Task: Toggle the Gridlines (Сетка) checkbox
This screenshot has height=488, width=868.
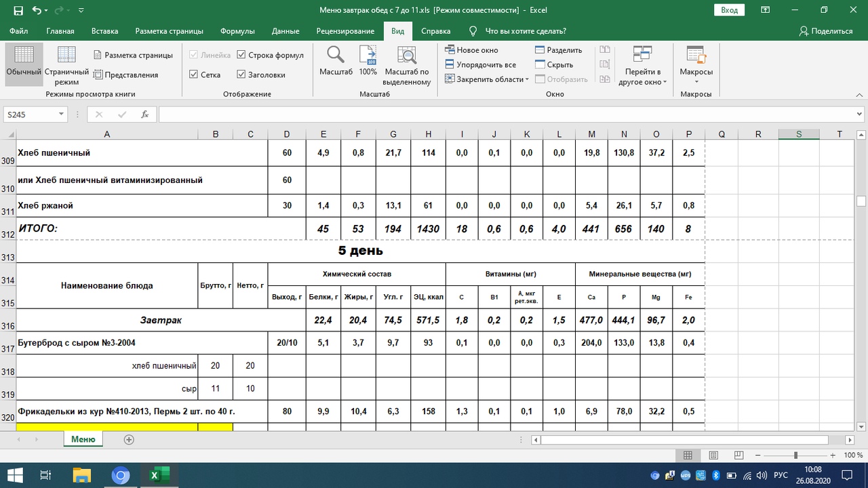Action: tap(194, 75)
